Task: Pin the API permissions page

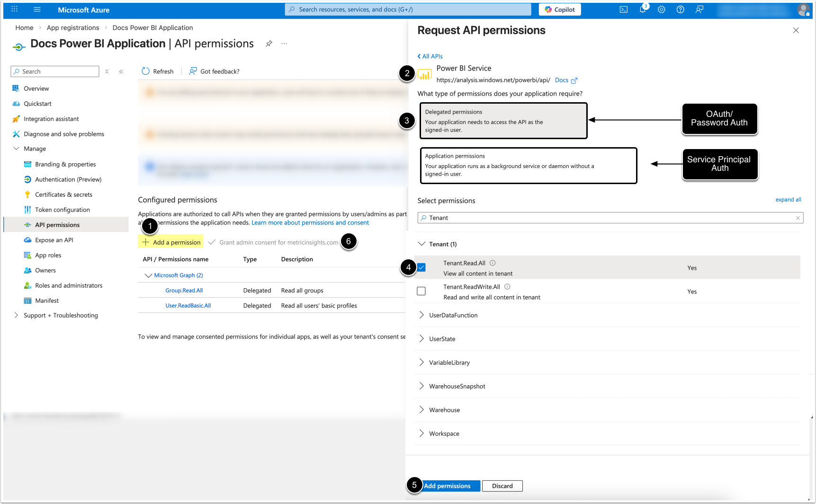Action: pyautogui.click(x=269, y=44)
